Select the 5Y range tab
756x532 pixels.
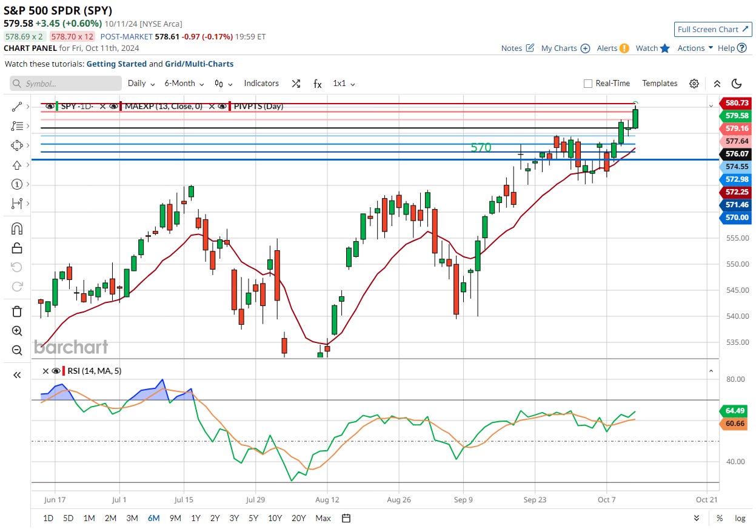pos(253,518)
